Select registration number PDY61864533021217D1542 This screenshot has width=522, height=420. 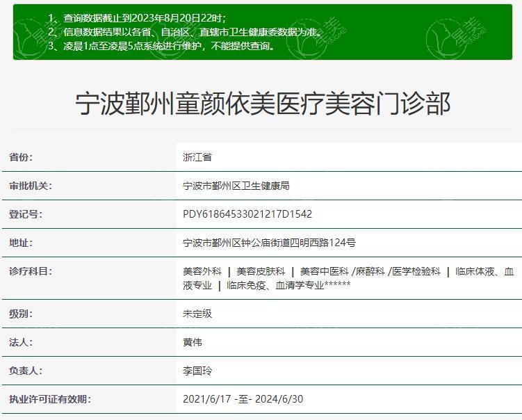pyautogui.click(x=247, y=214)
